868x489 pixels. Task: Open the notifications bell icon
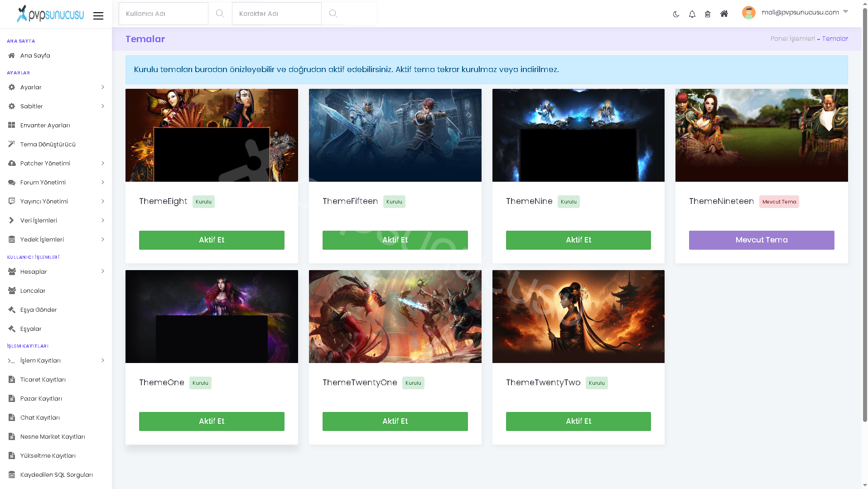(692, 14)
